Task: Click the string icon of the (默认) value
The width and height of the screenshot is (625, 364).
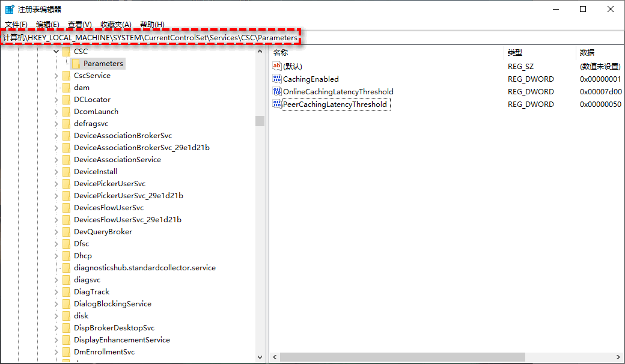Action: point(276,66)
